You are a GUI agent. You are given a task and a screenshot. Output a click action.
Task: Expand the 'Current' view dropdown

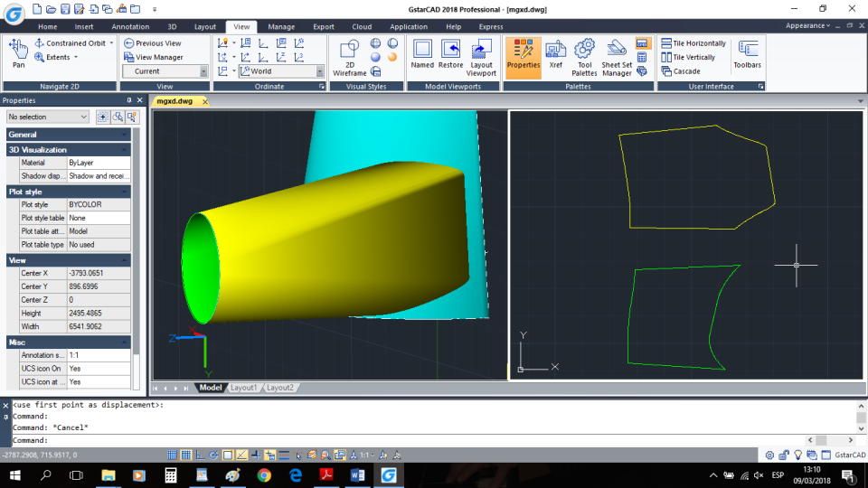203,71
